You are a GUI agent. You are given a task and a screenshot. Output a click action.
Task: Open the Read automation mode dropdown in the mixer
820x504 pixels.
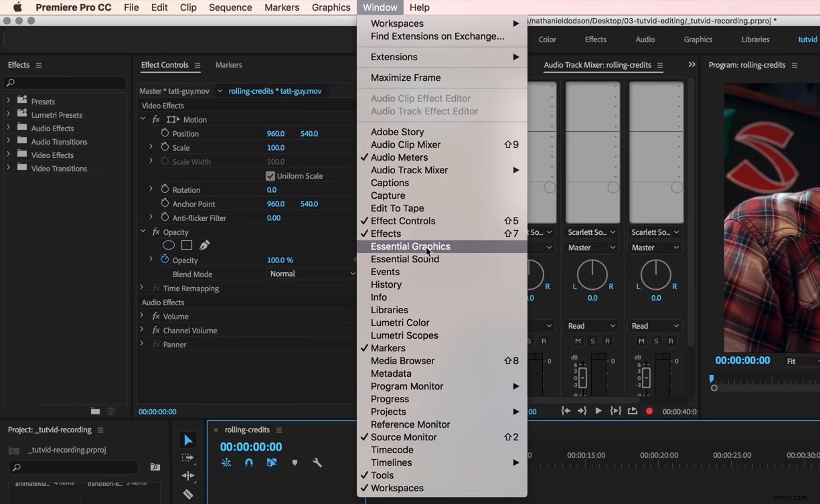pos(591,326)
